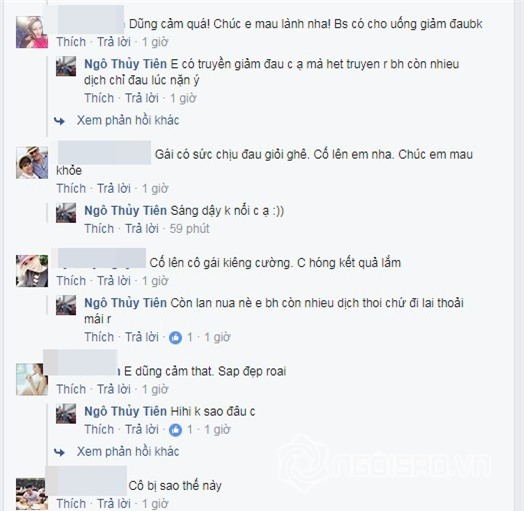
Task: Click the like icon under 'Hihi k sao đâu c'
Action: pyautogui.click(x=175, y=430)
